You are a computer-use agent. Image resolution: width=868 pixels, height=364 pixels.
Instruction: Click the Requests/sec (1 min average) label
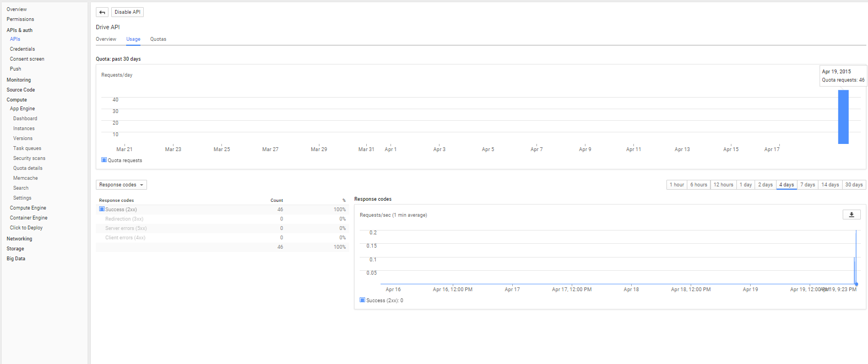[393, 215]
